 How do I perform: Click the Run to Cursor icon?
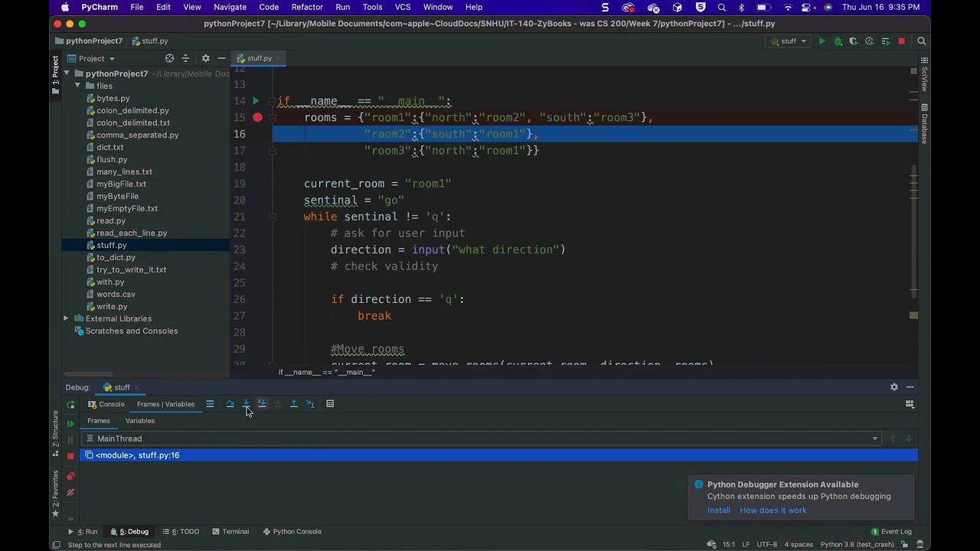(x=310, y=404)
